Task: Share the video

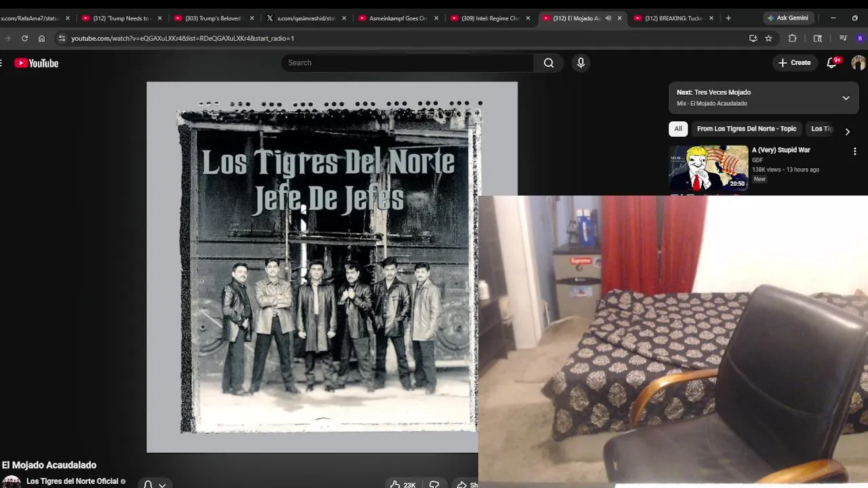Action: [467, 485]
